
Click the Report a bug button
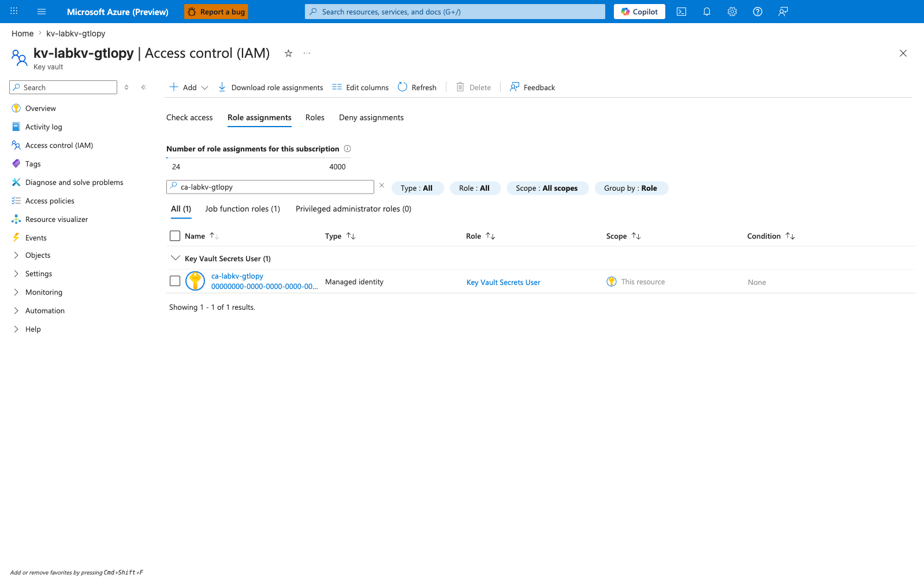pos(216,12)
